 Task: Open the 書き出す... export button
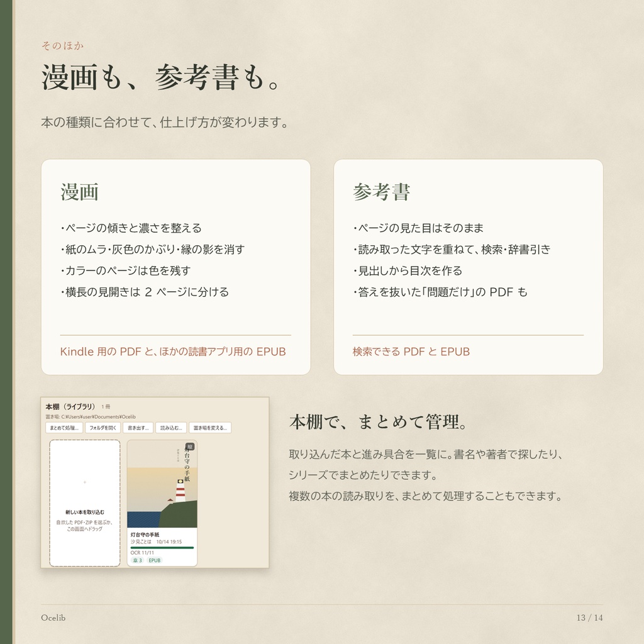(x=138, y=428)
